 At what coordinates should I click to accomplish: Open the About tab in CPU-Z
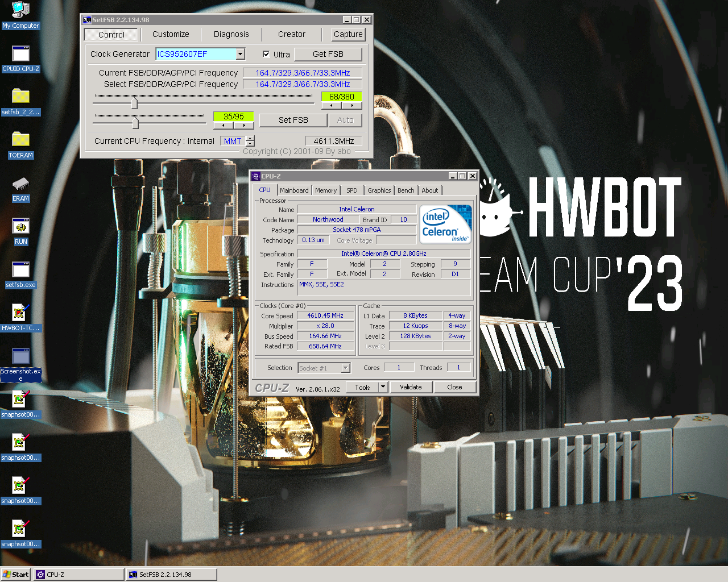point(430,190)
